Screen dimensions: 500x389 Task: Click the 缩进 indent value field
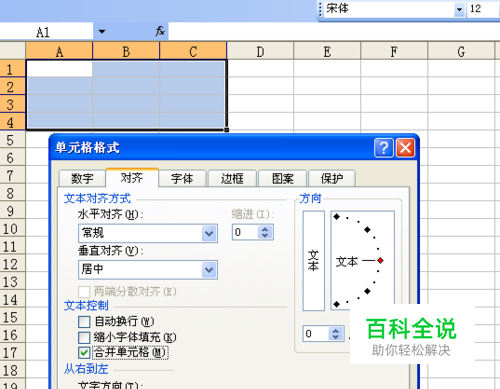coord(245,232)
